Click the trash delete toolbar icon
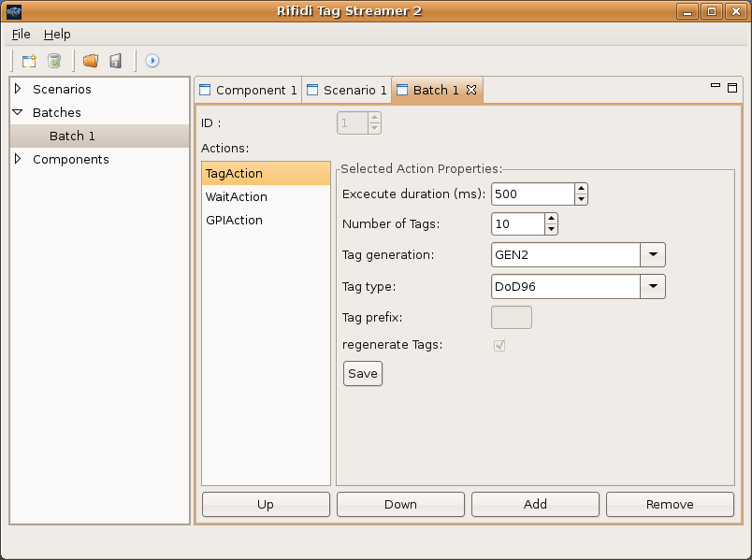This screenshot has width=752, height=560. [54, 61]
